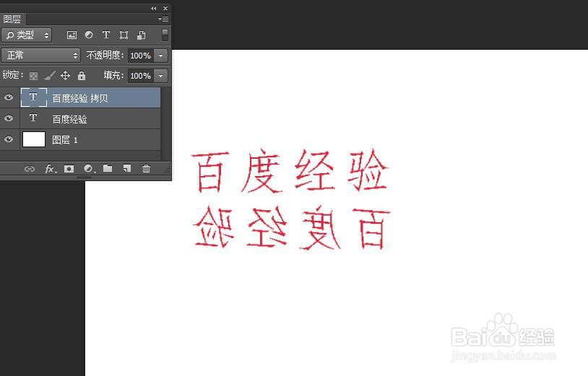The height and width of the screenshot is (376, 588).
Task: Click 百度经验 拷贝 type layer thumbnail
Action: [34, 97]
